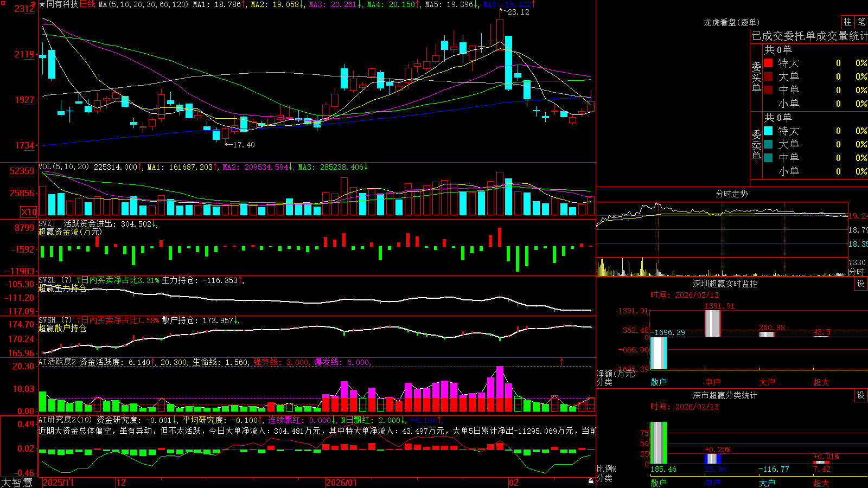Open 设 settings for 深圳超赢实时监控 panel

tap(861, 284)
